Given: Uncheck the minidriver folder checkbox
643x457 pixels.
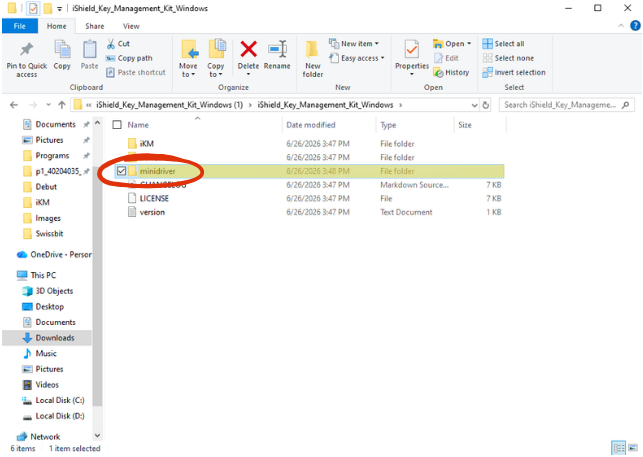Looking at the screenshot, I should (121, 171).
